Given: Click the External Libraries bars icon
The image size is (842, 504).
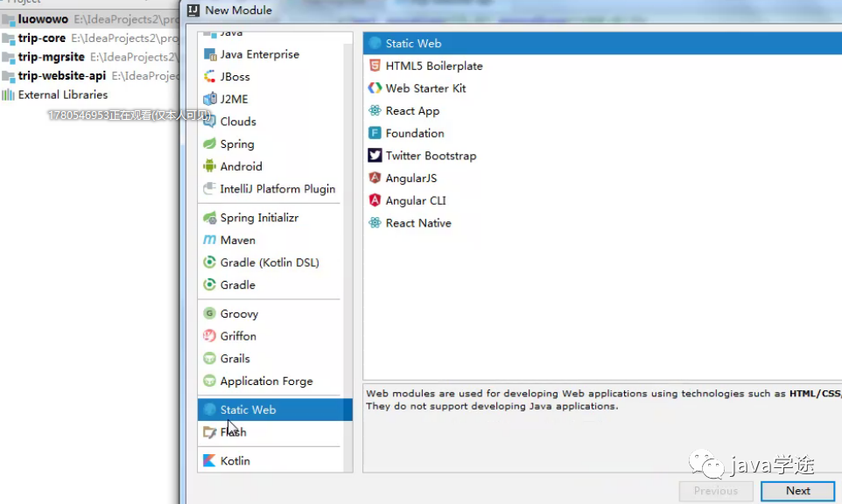Looking at the screenshot, I should [8, 95].
